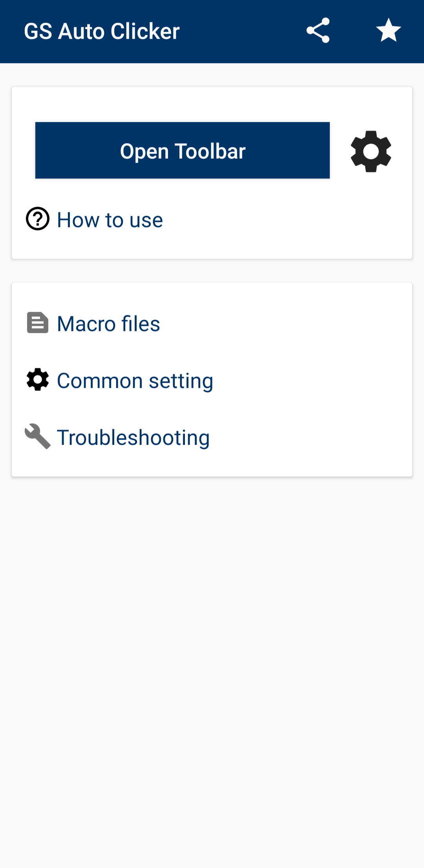This screenshot has width=424, height=868.
Task: Tap blank background below the Troubleshooting card
Action: [212, 667]
